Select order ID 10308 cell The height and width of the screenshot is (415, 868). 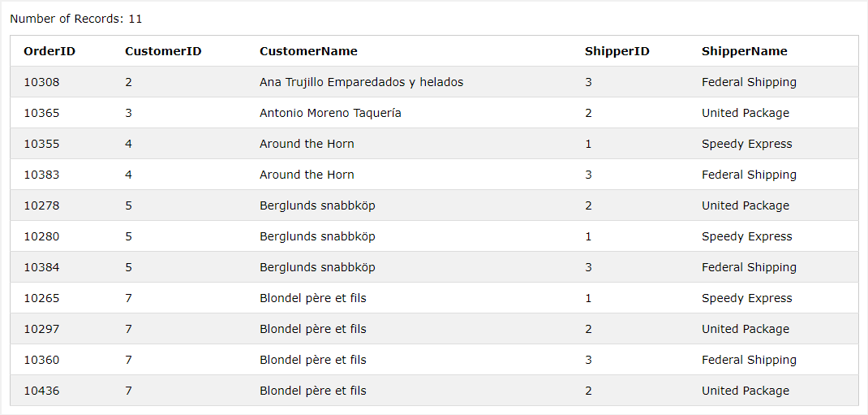coord(41,82)
